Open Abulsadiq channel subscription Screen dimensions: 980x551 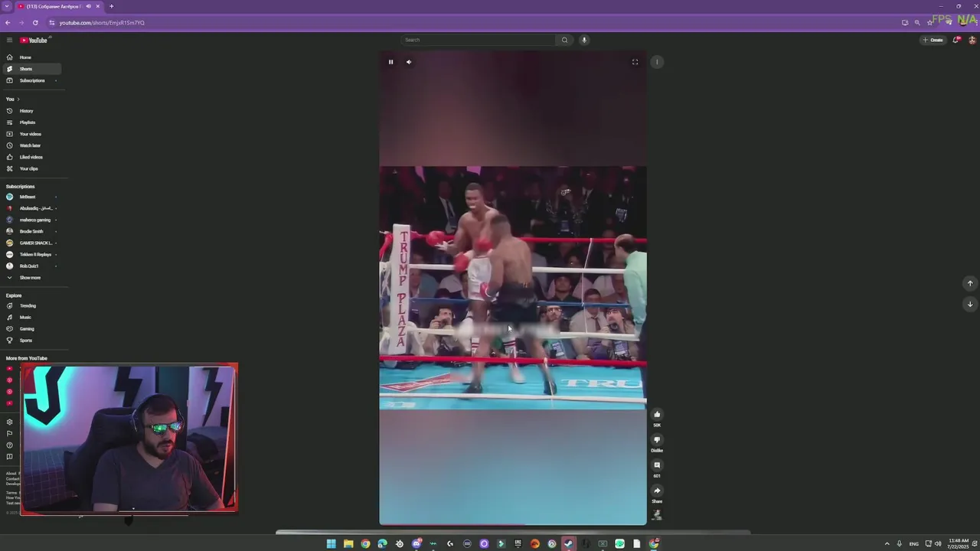point(31,208)
